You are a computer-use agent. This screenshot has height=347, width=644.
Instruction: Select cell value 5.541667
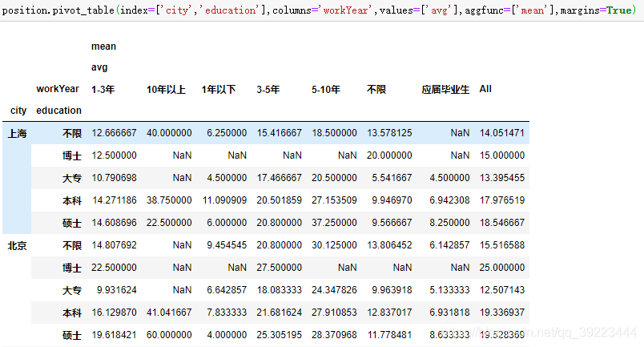392,178
